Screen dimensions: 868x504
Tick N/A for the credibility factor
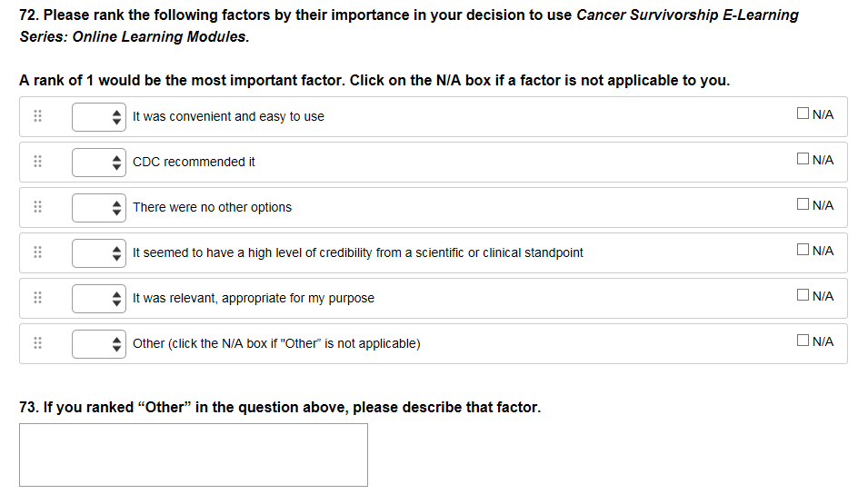pos(802,251)
